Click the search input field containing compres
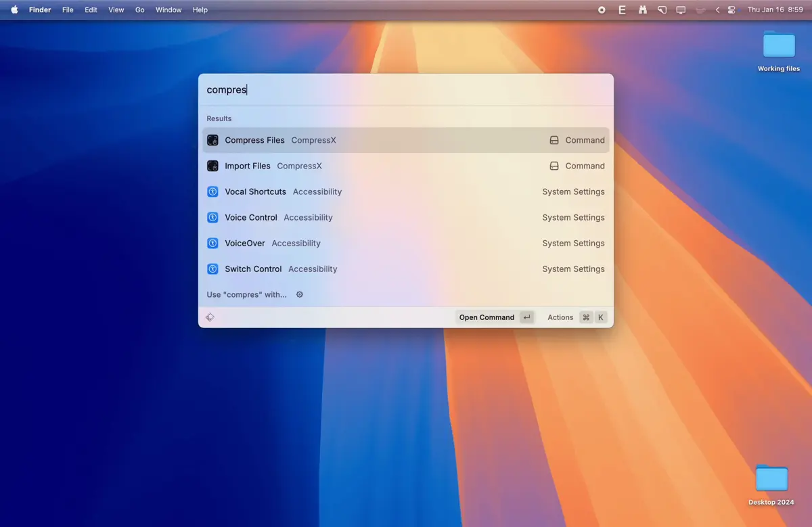Image resolution: width=812 pixels, height=527 pixels. (405, 89)
